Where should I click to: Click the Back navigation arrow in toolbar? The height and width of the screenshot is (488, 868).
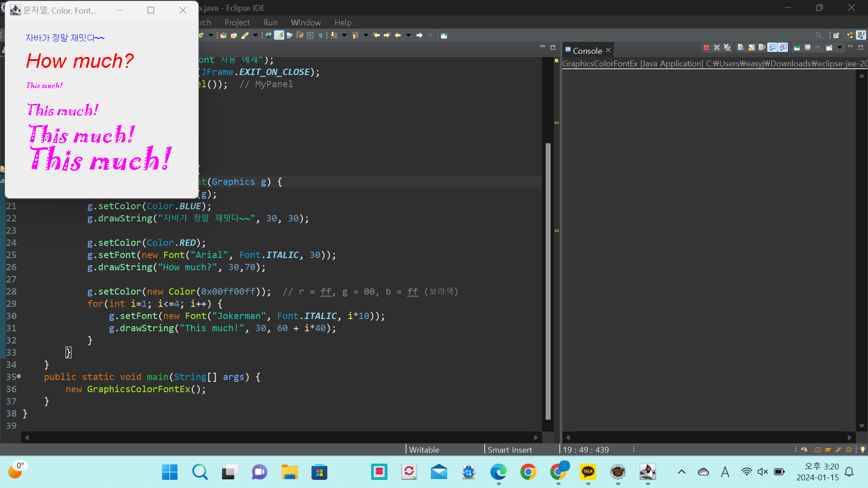click(398, 35)
